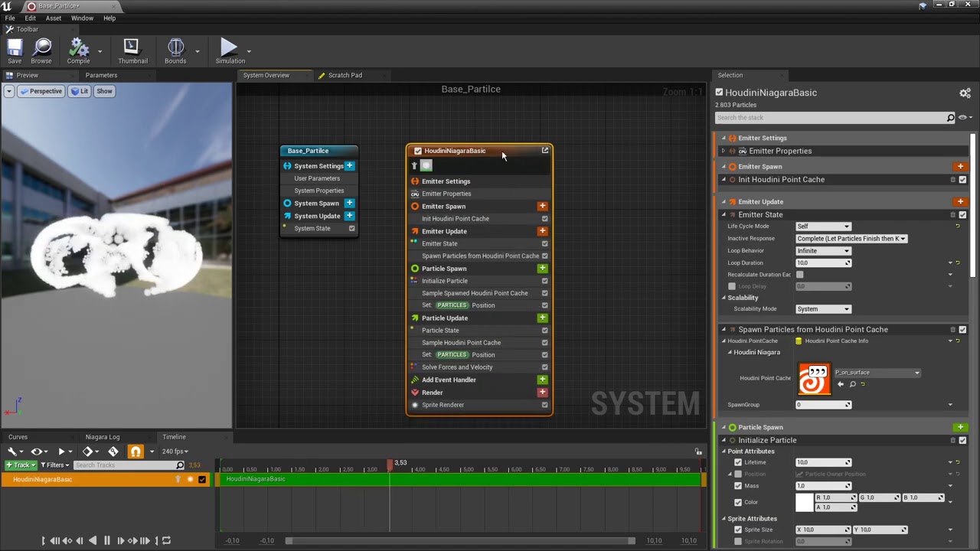Browse to Houdini Point Cache asset
980x551 pixels.
pyautogui.click(x=852, y=384)
